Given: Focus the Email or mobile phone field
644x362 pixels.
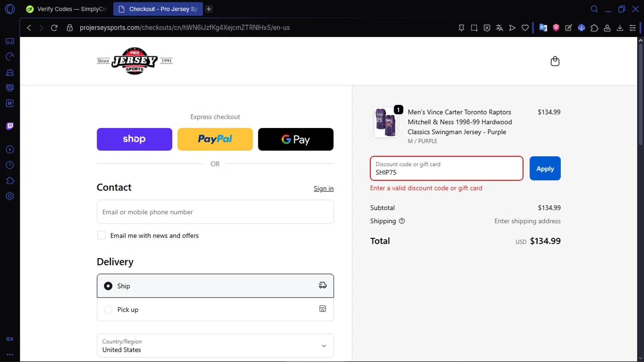Looking at the screenshot, I should click(215, 212).
